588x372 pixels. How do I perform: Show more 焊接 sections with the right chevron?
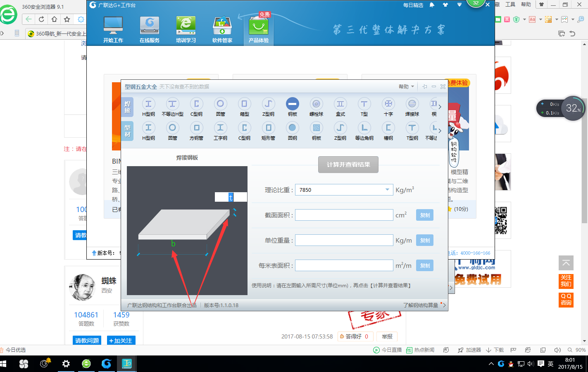(440, 107)
